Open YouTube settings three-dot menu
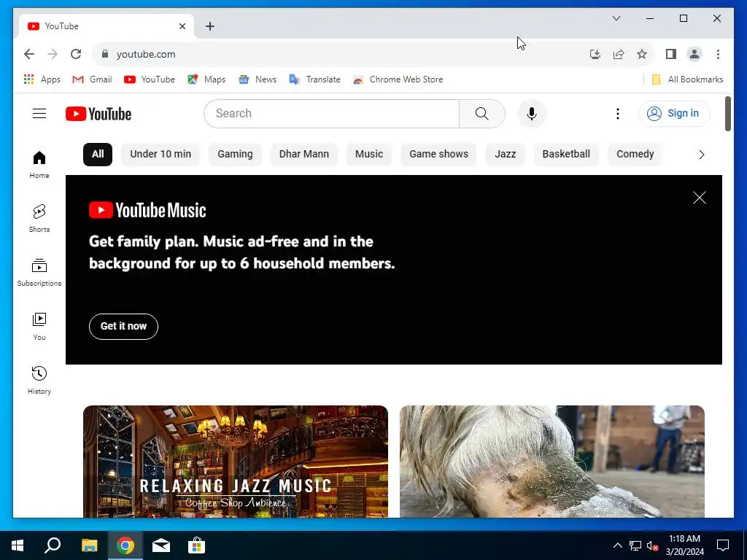The width and height of the screenshot is (747, 560). pyautogui.click(x=617, y=113)
